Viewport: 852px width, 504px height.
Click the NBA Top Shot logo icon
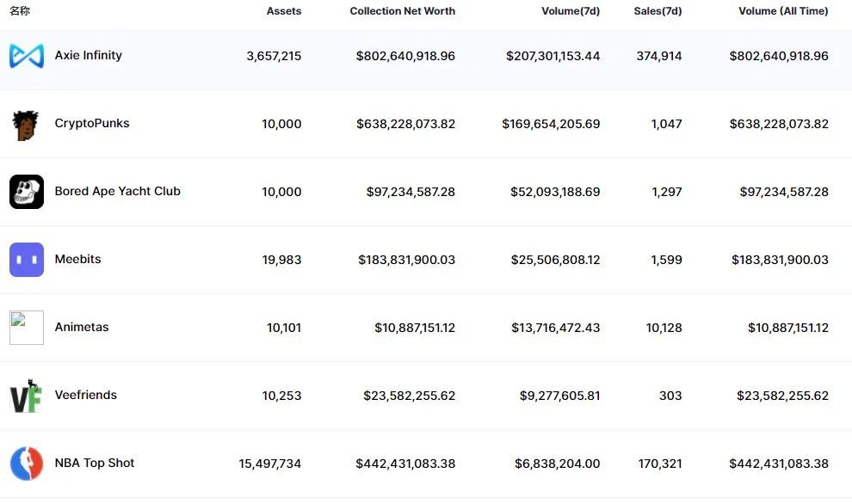point(26,464)
